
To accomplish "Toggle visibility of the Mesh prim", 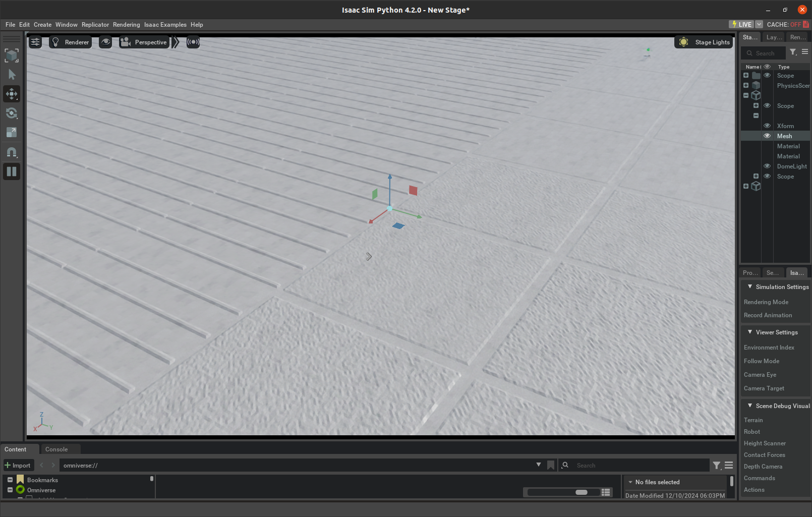I will (767, 136).
